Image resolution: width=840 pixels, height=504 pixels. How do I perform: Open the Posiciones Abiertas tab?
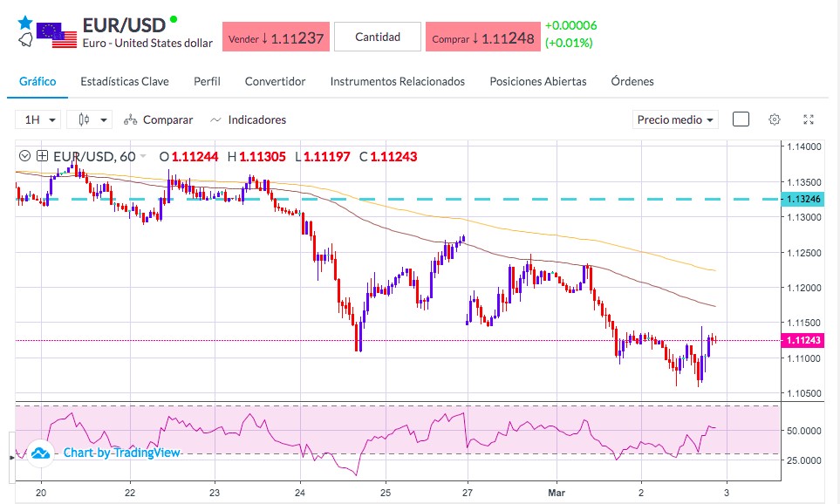[538, 81]
